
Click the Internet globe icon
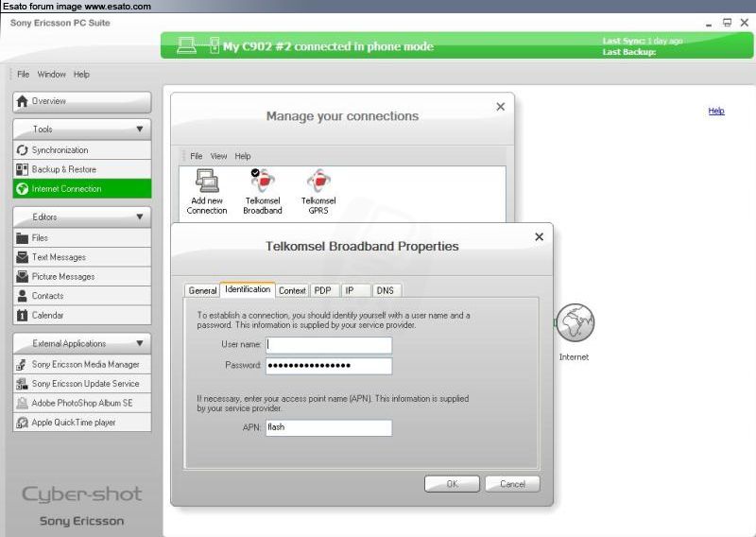(x=575, y=322)
